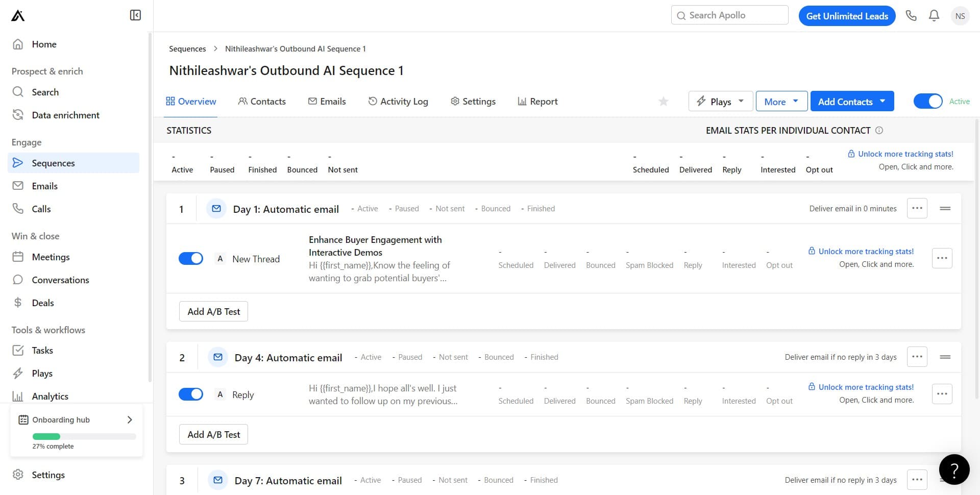This screenshot has height=495, width=980.
Task: Expand the Plays dropdown
Action: (720, 102)
